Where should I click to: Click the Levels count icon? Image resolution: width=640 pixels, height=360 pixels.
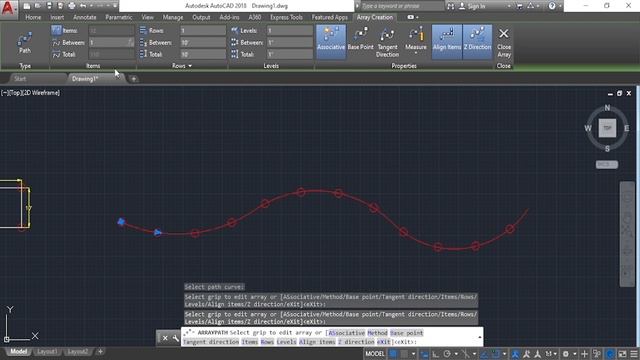pos(234,30)
